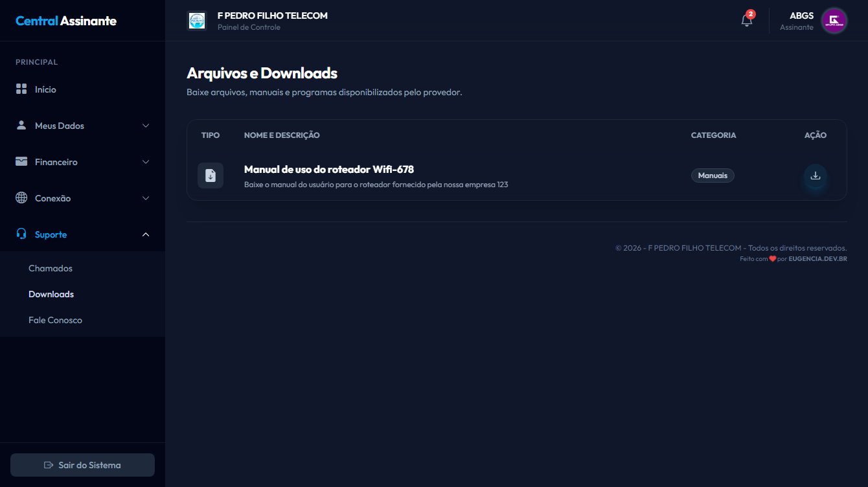
Task: Open the EUGENCIA.DEV.BR link
Action: coord(817,258)
